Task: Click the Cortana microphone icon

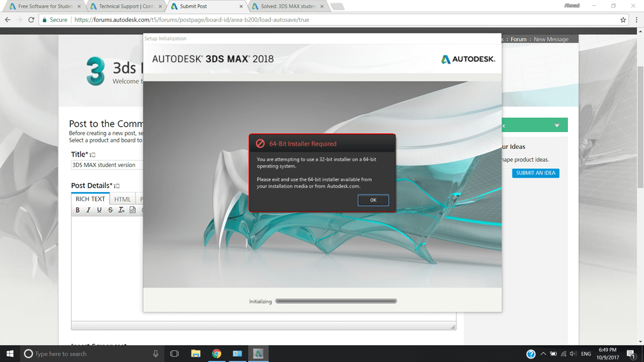Action: 155,354
